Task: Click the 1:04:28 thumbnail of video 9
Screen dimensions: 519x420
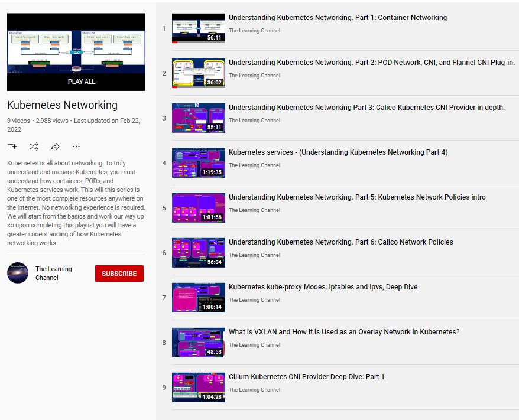Action: (199, 388)
